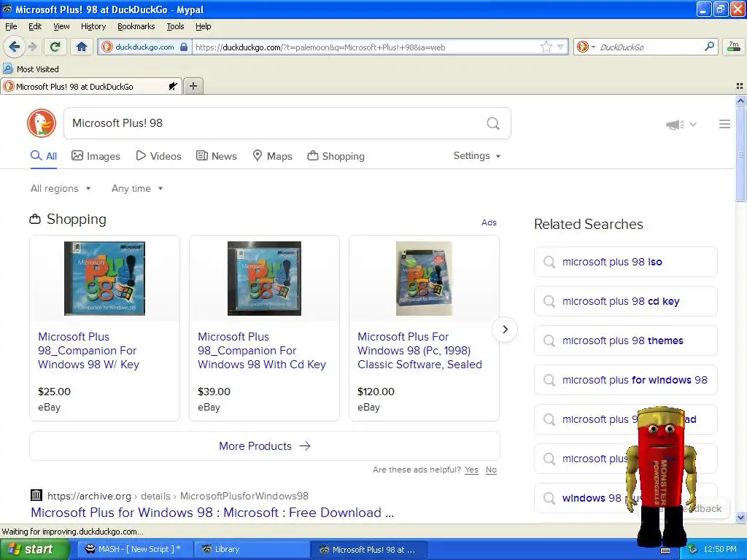Viewport: 747px width, 560px height.
Task: Open the Any time filter dropdown
Action: (x=137, y=189)
